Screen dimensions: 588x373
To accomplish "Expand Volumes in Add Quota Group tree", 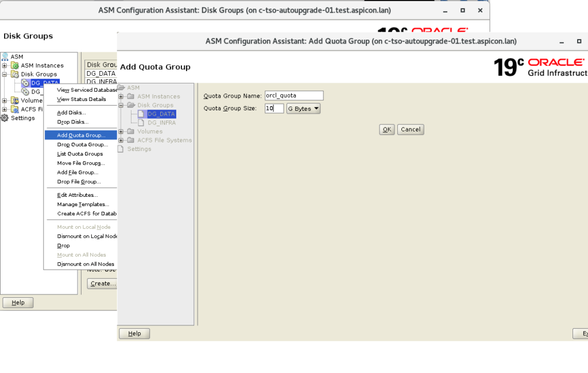I will tap(121, 131).
